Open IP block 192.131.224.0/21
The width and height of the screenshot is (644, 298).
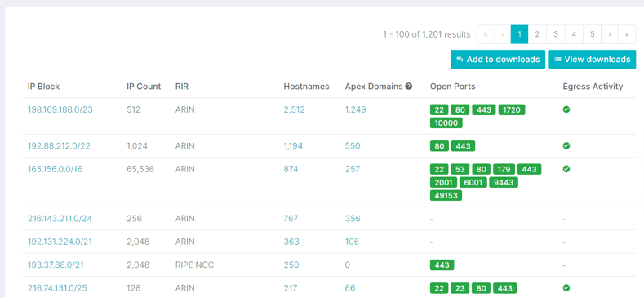[x=60, y=242]
